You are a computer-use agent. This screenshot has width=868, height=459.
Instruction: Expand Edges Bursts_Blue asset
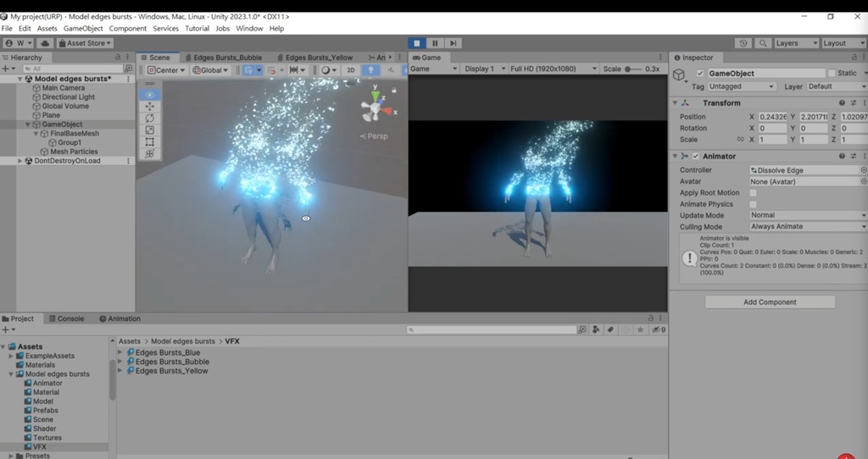coord(120,352)
